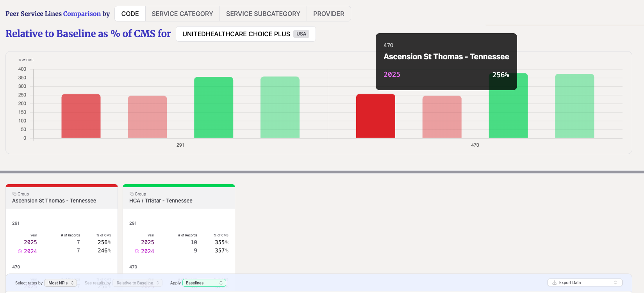This screenshot has width=644, height=293.
Task: Click the light green HCA bar for code 470
Action: point(574,106)
